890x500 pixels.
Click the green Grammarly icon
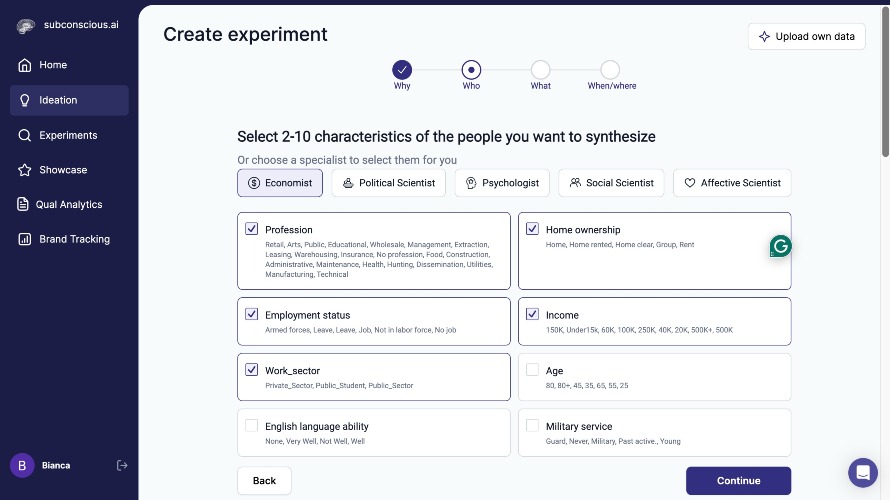pos(780,246)
